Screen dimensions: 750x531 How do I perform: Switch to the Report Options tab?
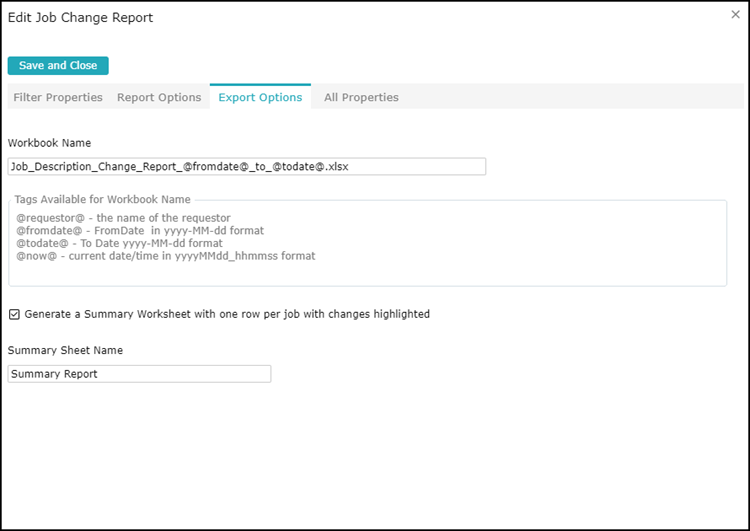coord(159,97)
